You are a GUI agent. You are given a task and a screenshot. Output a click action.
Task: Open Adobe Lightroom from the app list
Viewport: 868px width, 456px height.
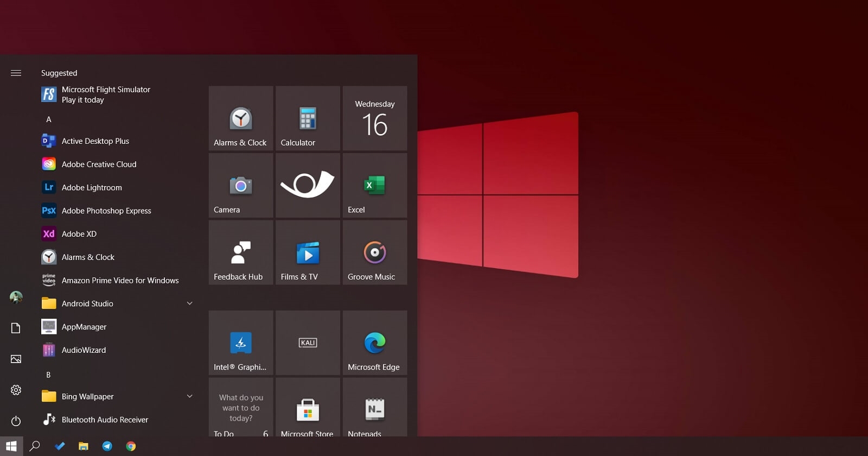[x=92, y=187]
